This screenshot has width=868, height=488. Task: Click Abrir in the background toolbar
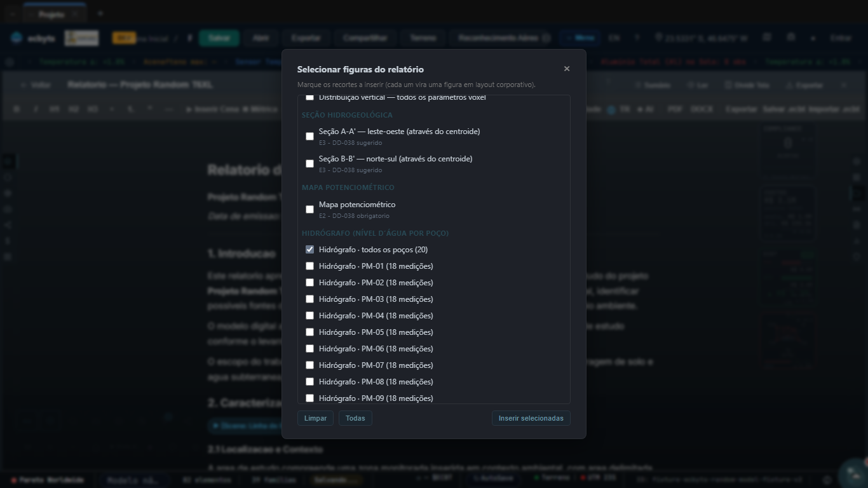pos(261,38)
